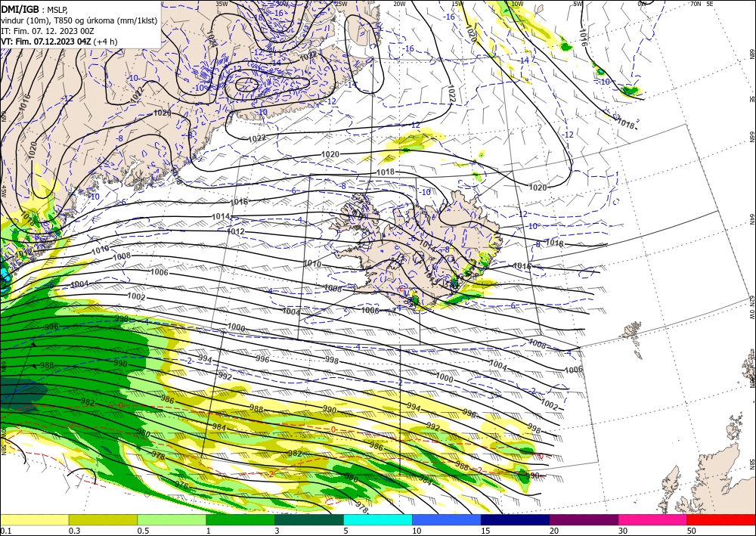Click the "976" isobar label
The image size is (756, 536).
point(181,485)
